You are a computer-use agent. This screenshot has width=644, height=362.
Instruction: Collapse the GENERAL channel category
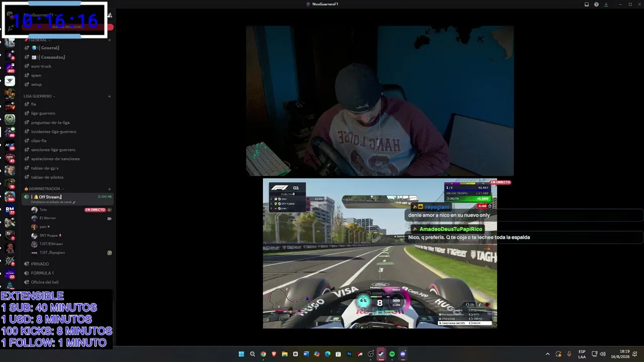coord(37,40)
